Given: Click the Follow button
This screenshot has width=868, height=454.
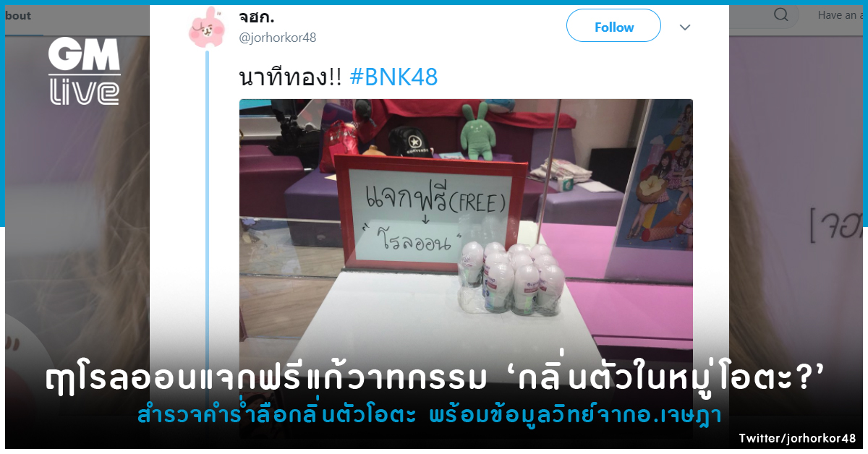Looking at the screenshot, I should pos(613,26).
